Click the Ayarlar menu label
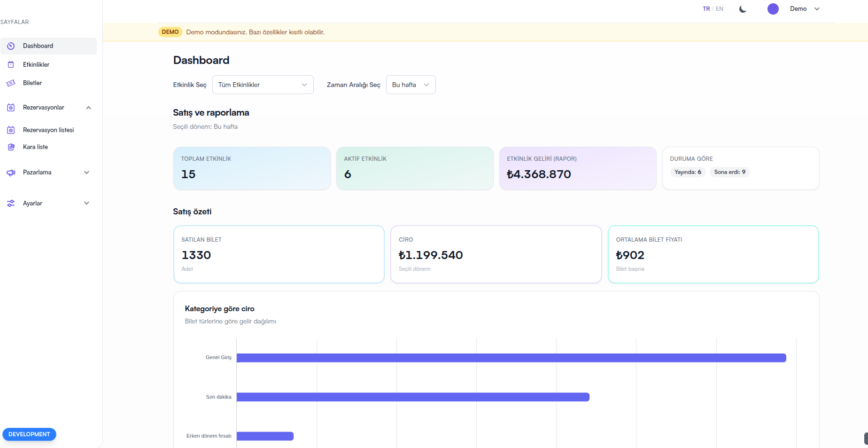868x448 pixels. click(x=32, y=204)
